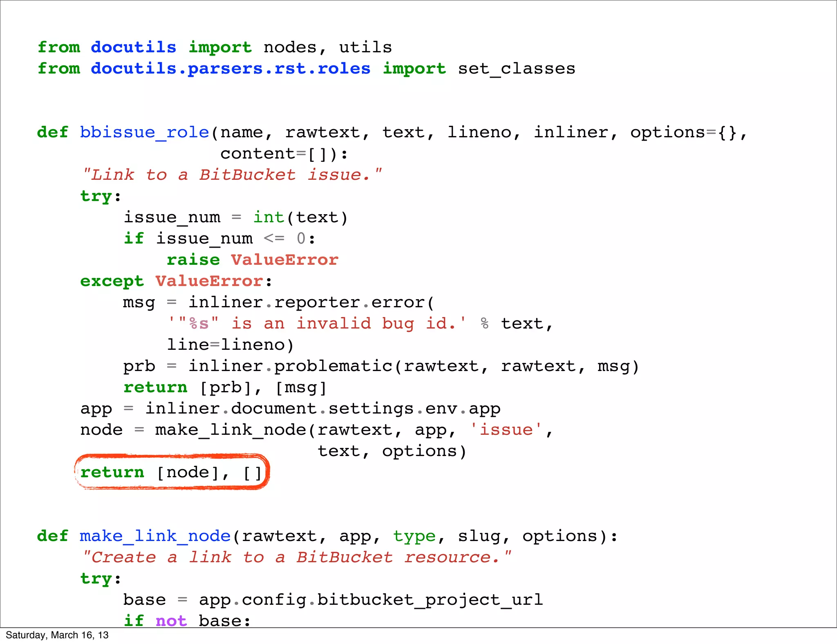Click the line 'if not base:'
Viewport: 837px width, 644px height.
pos(187,620)
